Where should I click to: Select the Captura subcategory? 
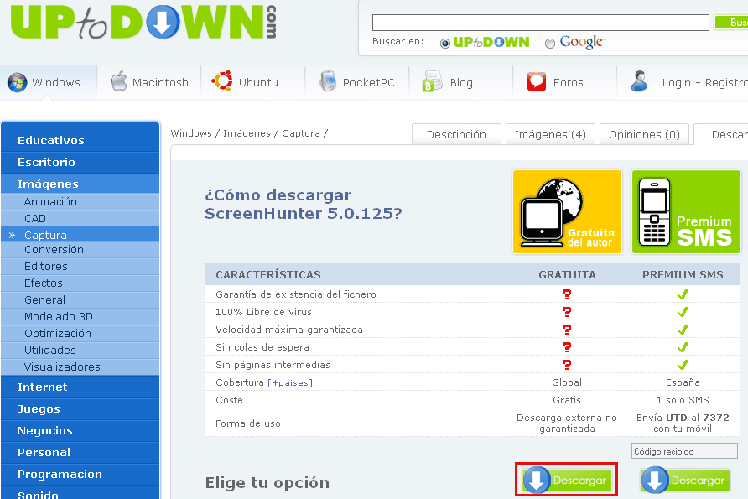(80, 234)
